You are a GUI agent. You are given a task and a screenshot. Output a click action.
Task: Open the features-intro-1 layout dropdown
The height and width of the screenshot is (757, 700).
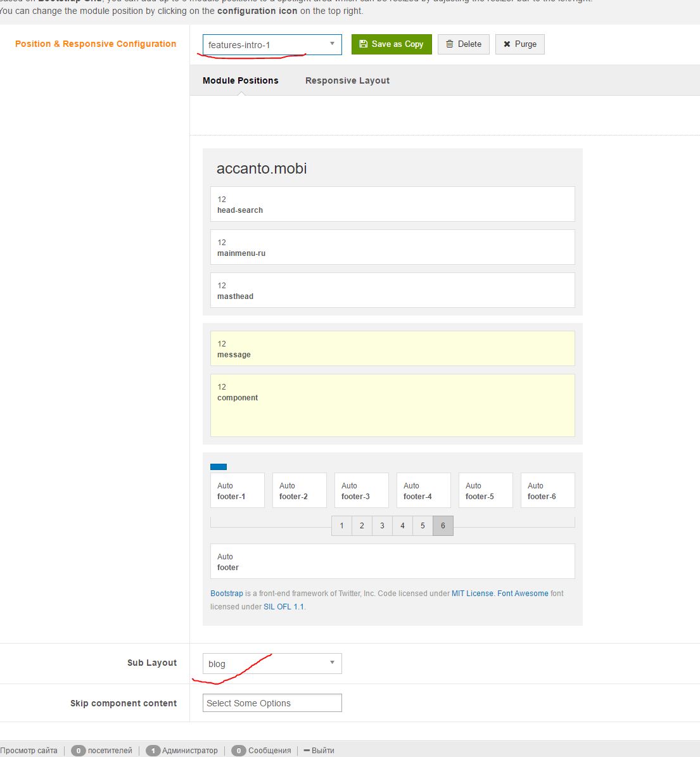pyautogui.click(x=272, y=44)
